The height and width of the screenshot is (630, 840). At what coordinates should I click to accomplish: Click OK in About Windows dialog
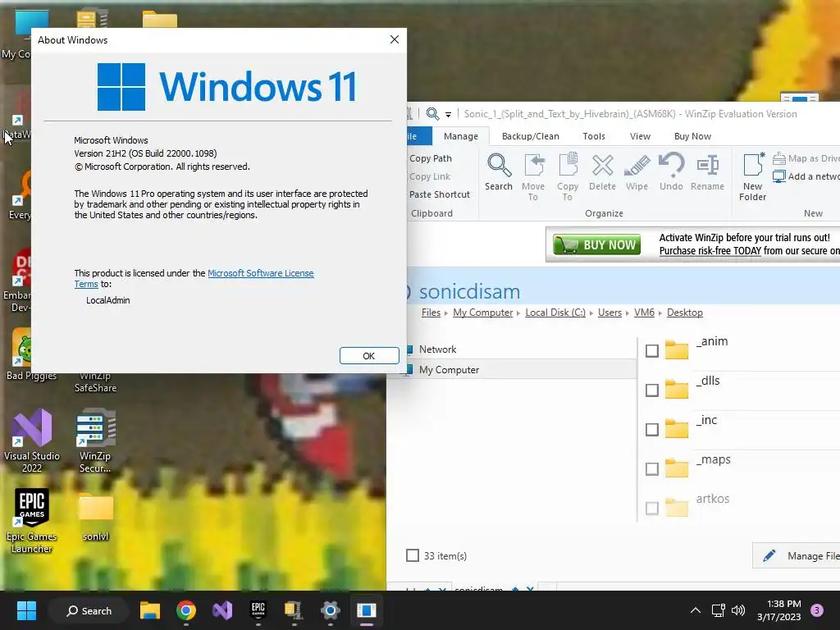tap(369, 356)
